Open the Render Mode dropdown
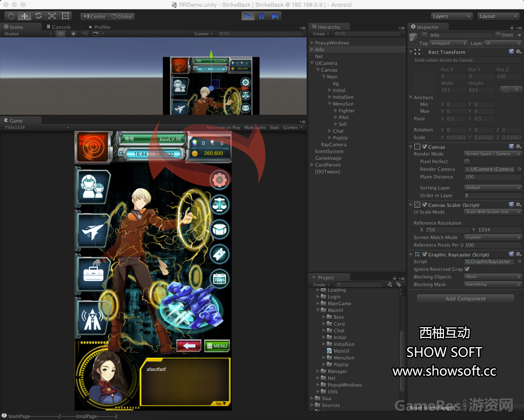Image resolution: width=524 pixels, height=420 pixels. 493,154
